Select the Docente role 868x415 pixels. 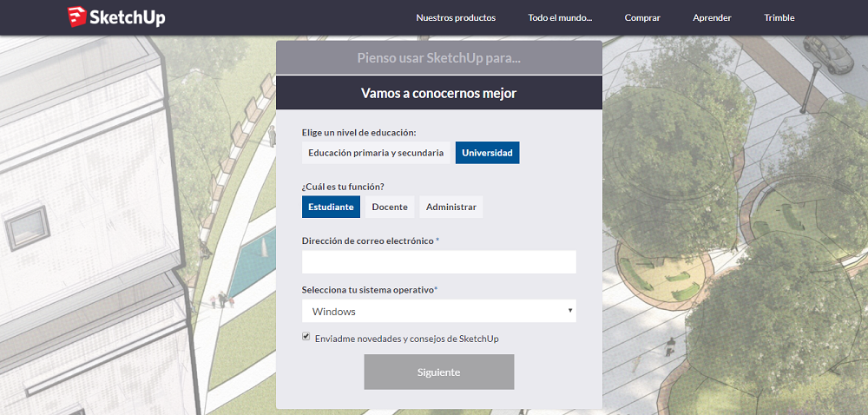pyautogui.click(x=390, y=207)
